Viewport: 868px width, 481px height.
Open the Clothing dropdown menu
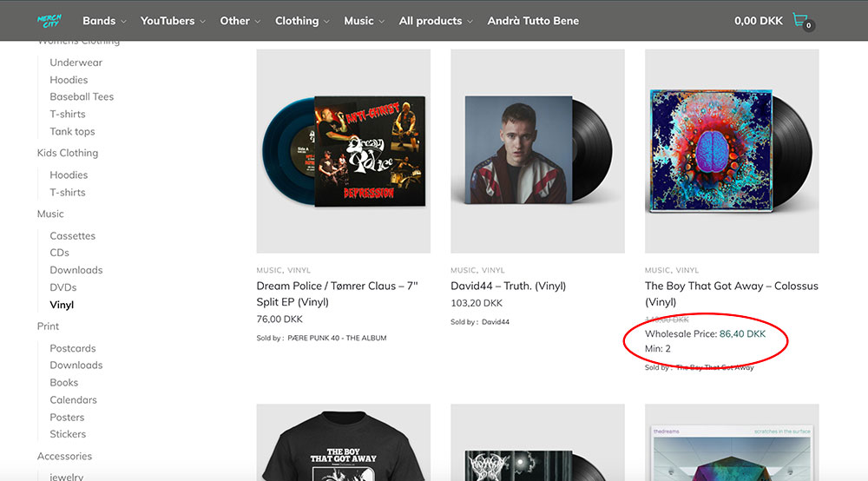click(302, 21)
